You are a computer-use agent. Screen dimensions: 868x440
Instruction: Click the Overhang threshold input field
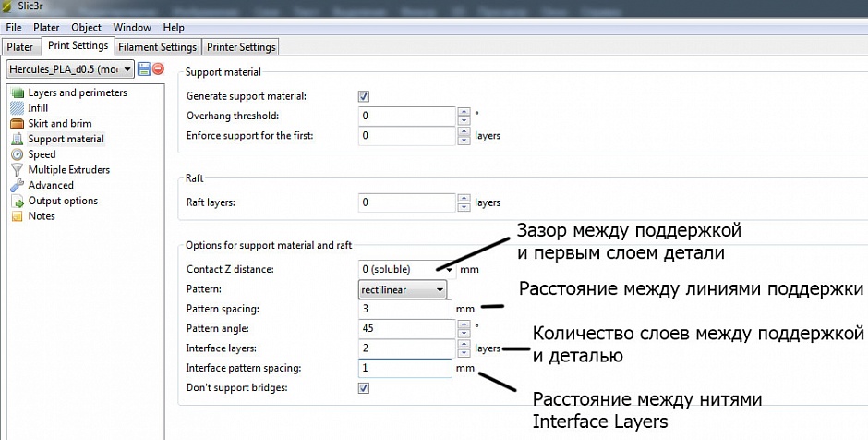407,116
